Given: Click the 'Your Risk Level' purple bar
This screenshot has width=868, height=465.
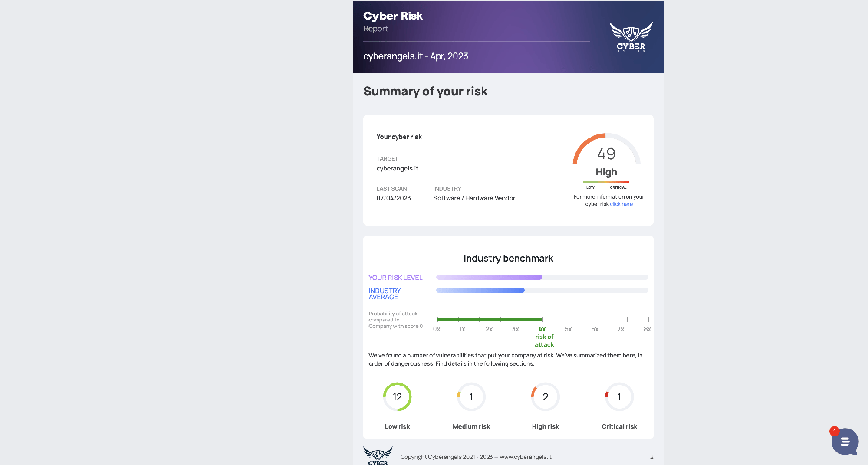Looking at the screenshot, I should (489, 277).
